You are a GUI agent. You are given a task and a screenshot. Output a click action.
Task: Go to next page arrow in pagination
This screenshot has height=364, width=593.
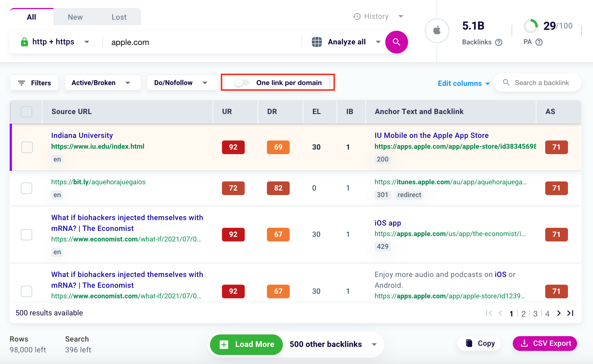[559, 313]
